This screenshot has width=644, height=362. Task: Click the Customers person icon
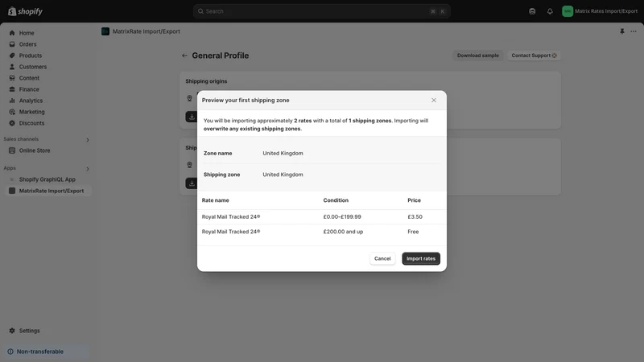[12, 67]
